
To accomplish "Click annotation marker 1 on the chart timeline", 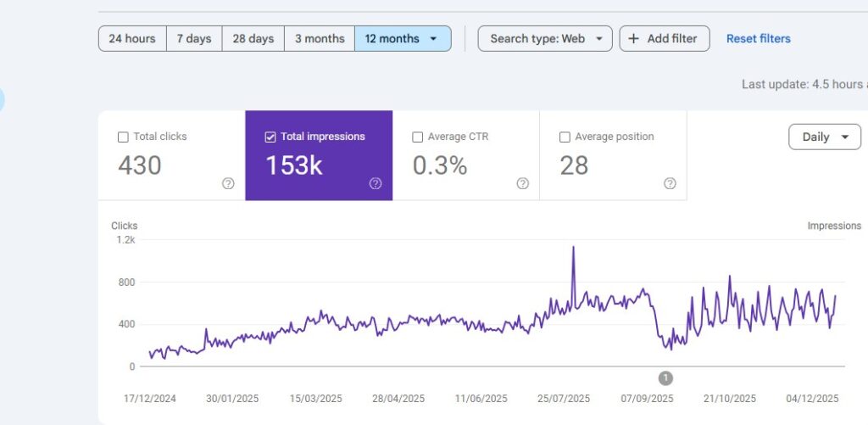I will pyautogui.click(x=665, y=378).
